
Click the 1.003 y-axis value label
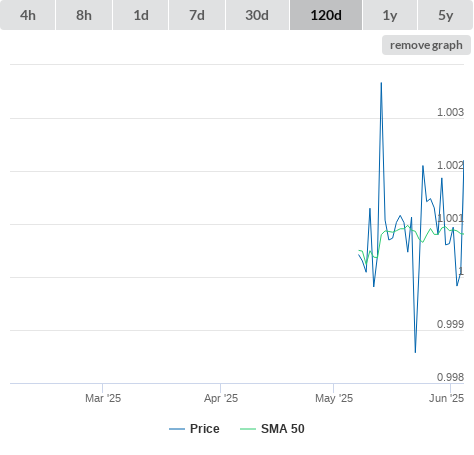pyautogui.click(x=450, y=112)
